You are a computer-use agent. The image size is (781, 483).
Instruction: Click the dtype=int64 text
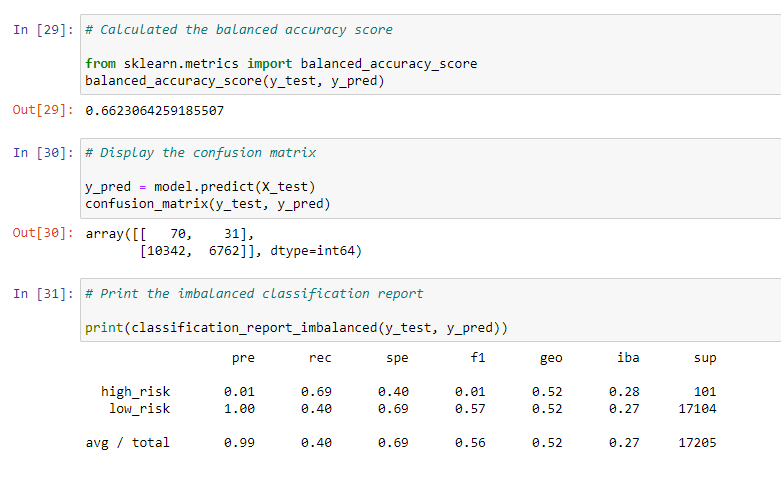click(312, 250)
